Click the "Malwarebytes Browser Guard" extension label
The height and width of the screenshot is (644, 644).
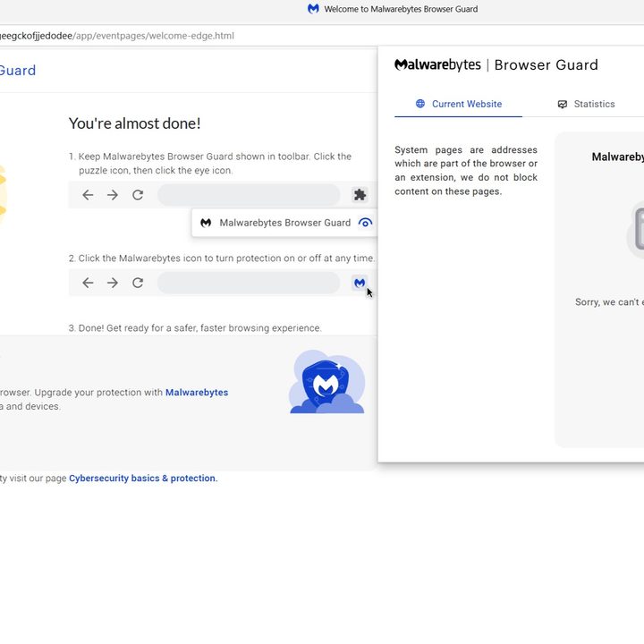[x=285, y=223]
